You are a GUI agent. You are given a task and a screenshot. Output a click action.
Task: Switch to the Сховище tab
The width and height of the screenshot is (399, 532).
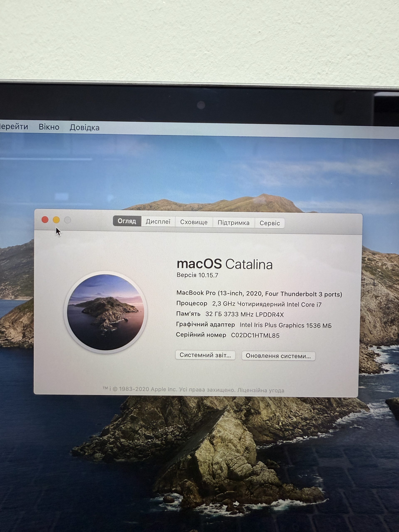pyautogui.click(x=194, y=222)
